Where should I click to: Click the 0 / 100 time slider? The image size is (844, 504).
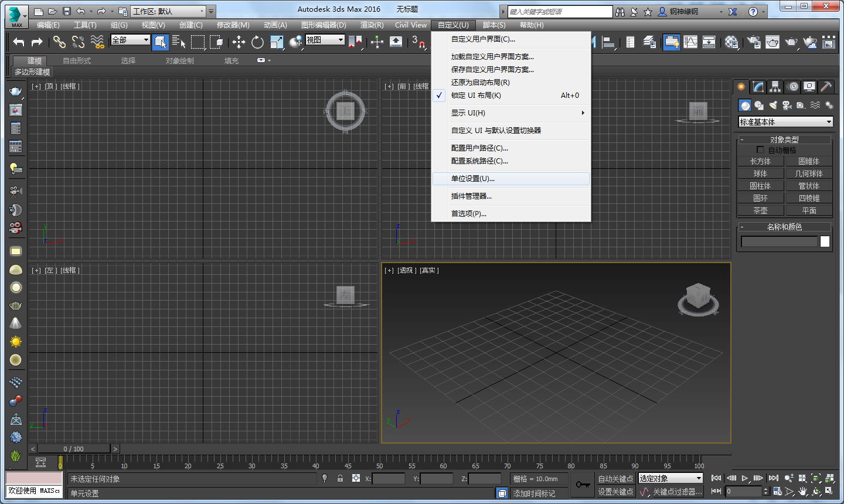[x=74, y=449]
